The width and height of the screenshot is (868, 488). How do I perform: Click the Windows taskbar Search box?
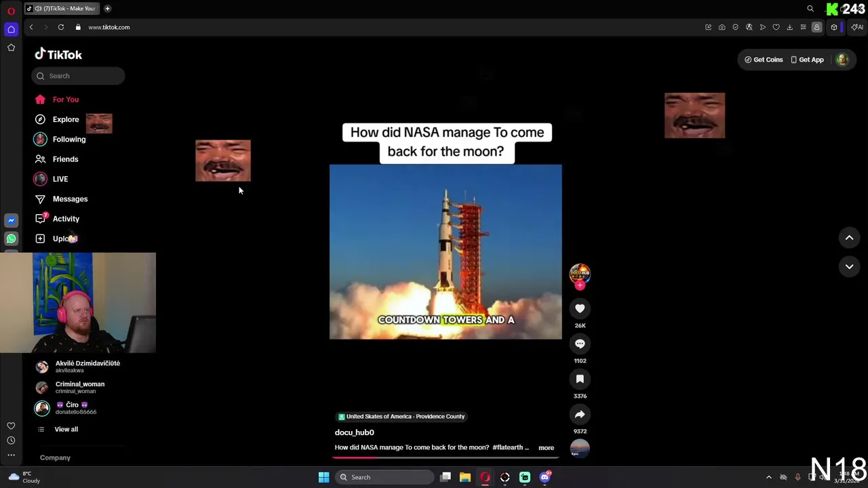(x=384, y=477)
